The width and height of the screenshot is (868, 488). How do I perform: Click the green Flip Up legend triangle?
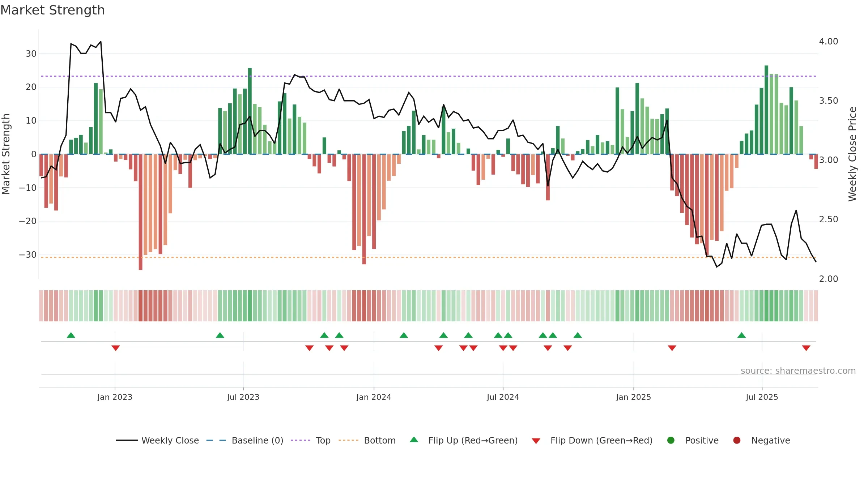click(414, 440)
